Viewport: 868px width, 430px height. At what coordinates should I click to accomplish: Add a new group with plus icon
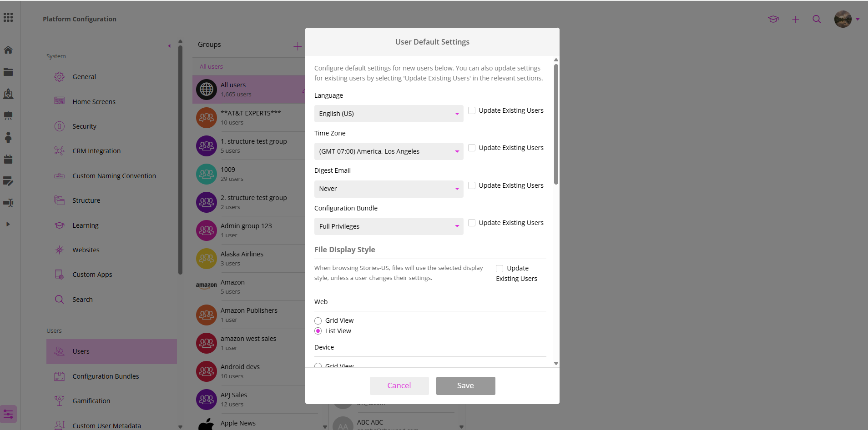(x=298, y=46)
